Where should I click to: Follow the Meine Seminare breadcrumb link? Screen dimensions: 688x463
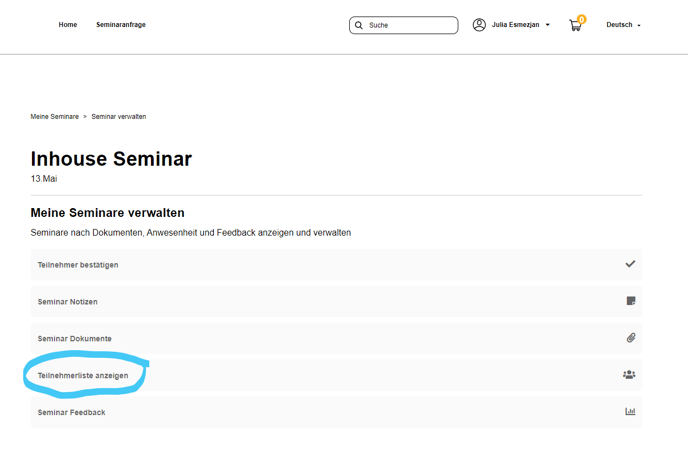click(x=55, y=117)
